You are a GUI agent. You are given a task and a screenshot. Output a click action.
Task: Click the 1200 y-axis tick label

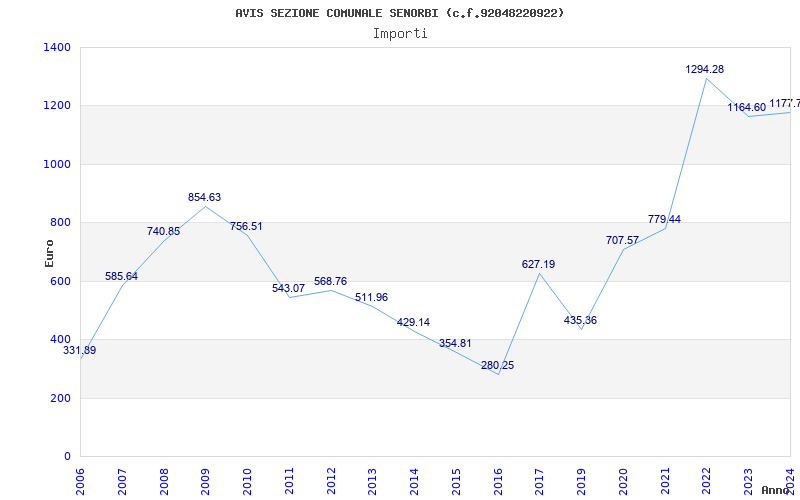tap(57, 106)
